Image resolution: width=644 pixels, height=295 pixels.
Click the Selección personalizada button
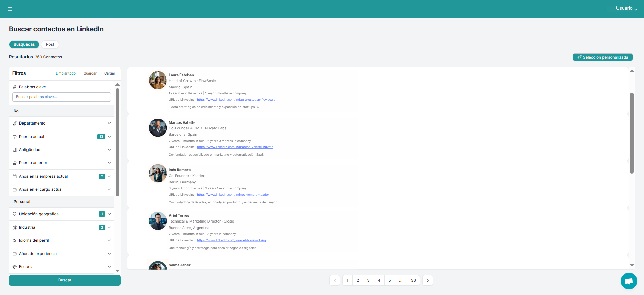603,57
